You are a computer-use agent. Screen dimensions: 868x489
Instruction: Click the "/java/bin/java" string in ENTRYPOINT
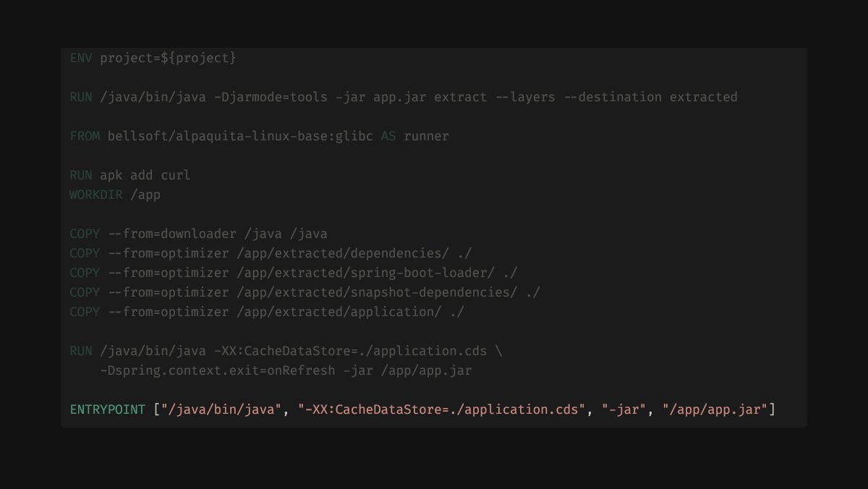[221, 409]
